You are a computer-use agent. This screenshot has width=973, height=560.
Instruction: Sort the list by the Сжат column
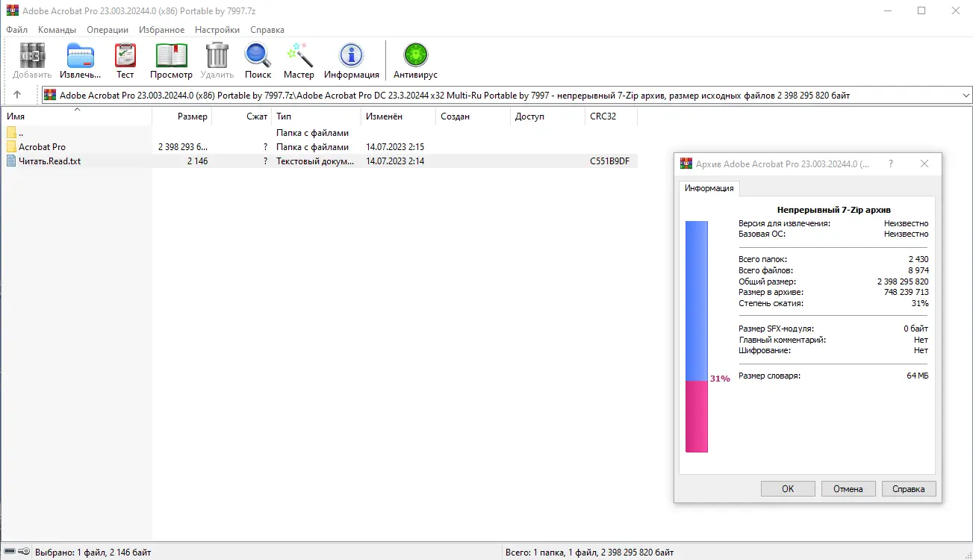point(242,116)
